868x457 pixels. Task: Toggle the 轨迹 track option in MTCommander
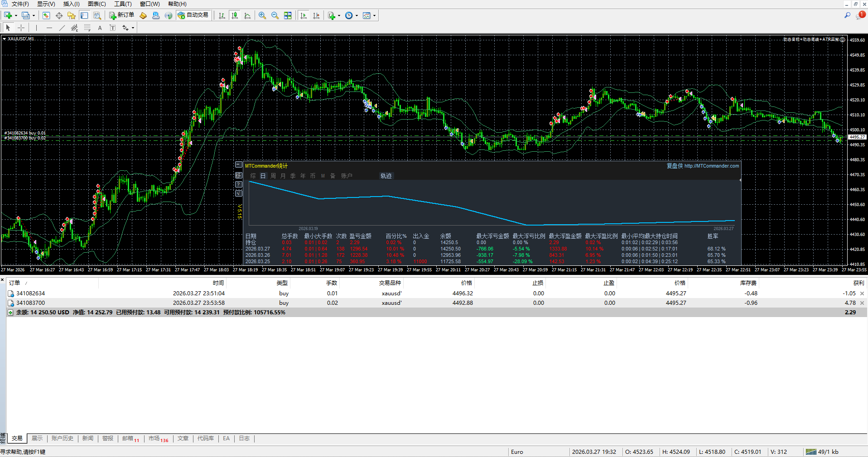386,176
